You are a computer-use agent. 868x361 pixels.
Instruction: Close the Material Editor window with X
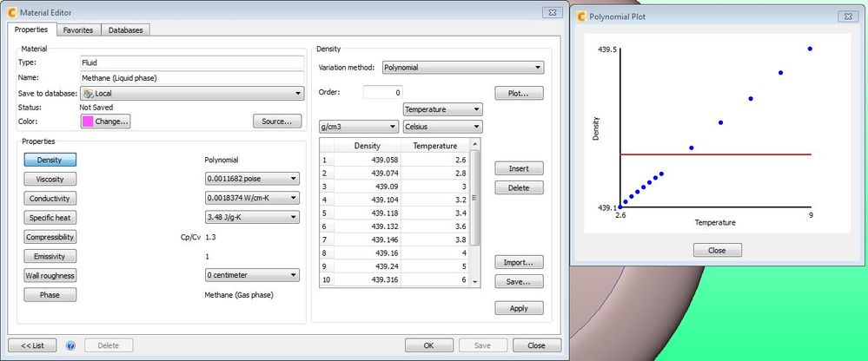[553, 12]
